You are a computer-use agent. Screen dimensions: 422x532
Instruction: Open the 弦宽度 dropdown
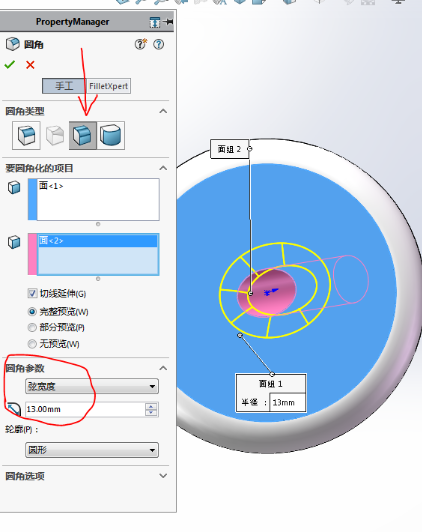(x=92, y=386)
